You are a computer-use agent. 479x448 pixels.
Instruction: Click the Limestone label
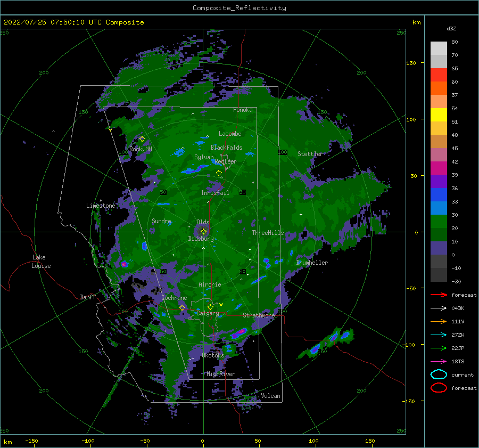coord(101,206)
